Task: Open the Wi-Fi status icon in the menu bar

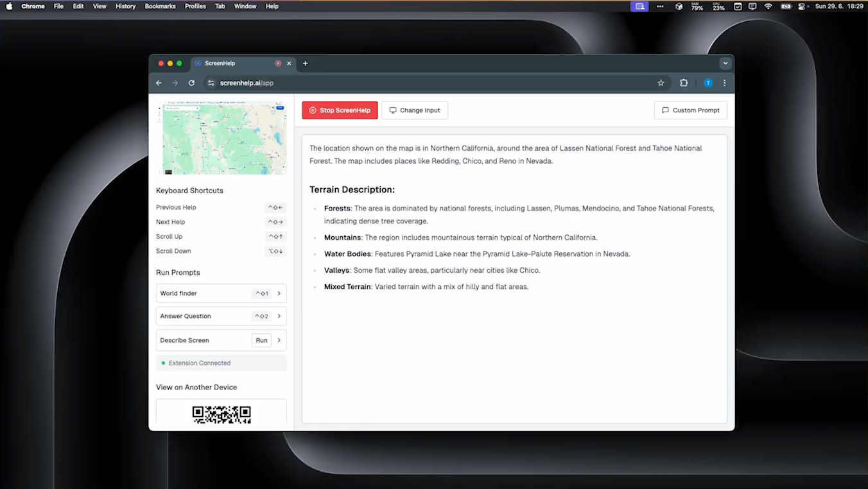Action: [x=768, y=6]
